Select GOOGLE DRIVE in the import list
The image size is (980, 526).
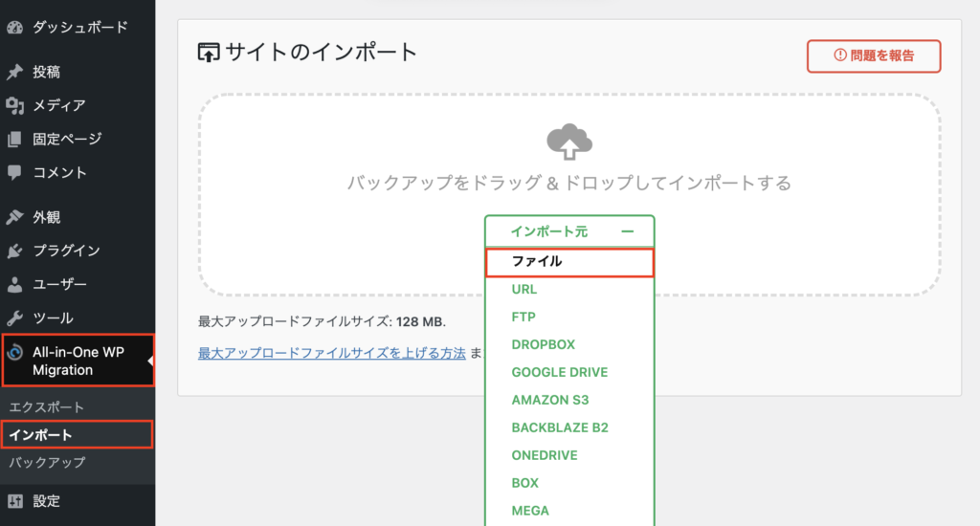pos(559,372)
